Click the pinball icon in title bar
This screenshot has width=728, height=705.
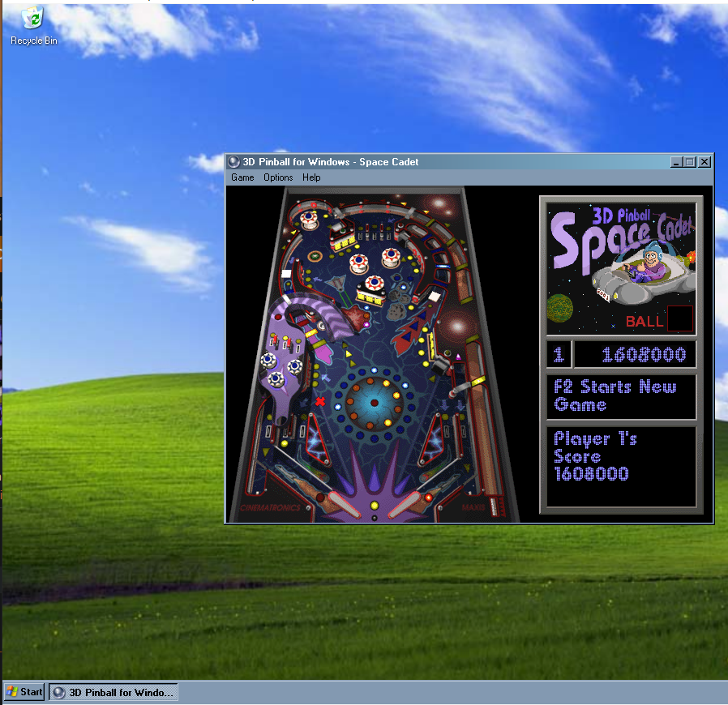tap(233, 161)
